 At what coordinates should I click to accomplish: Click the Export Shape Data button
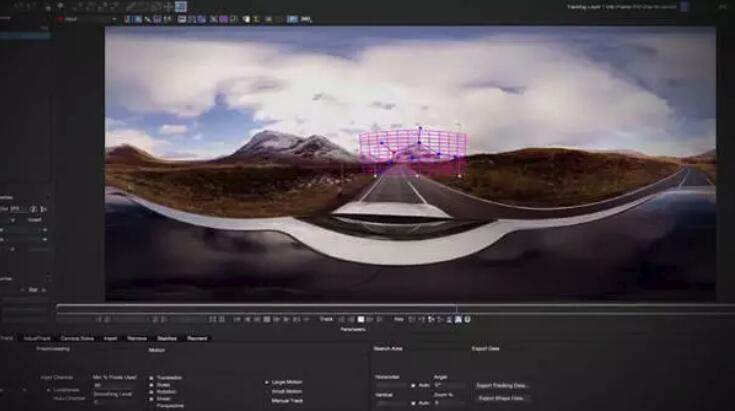(x=501, y=398)
